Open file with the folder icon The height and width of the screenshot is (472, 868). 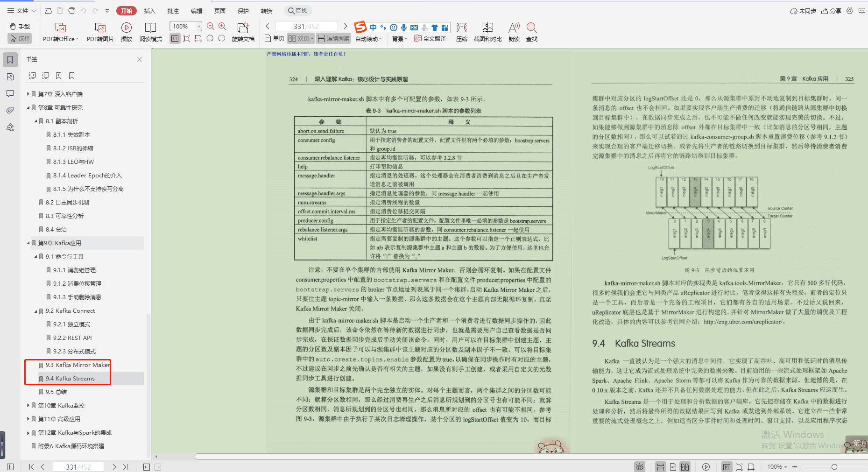pyautogui.click(x=48, y=11)
